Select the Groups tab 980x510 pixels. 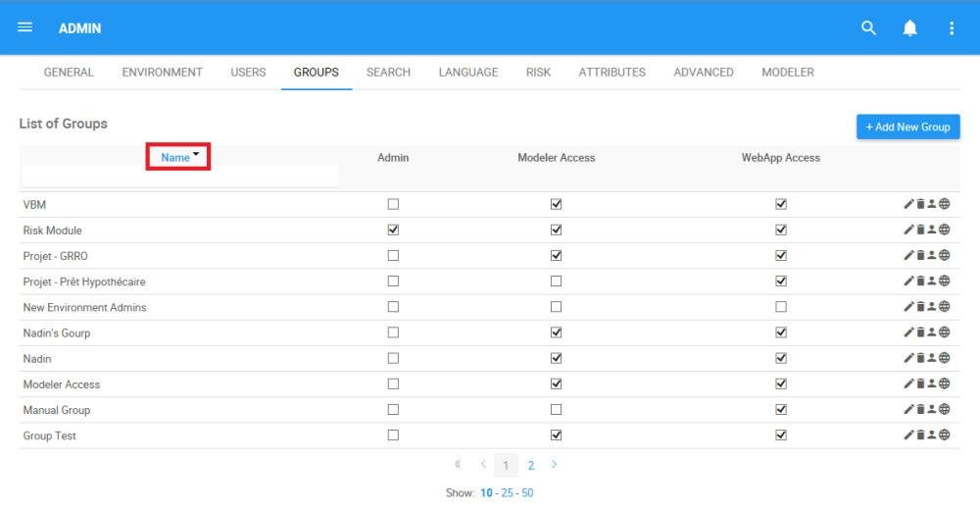point(317,72)
